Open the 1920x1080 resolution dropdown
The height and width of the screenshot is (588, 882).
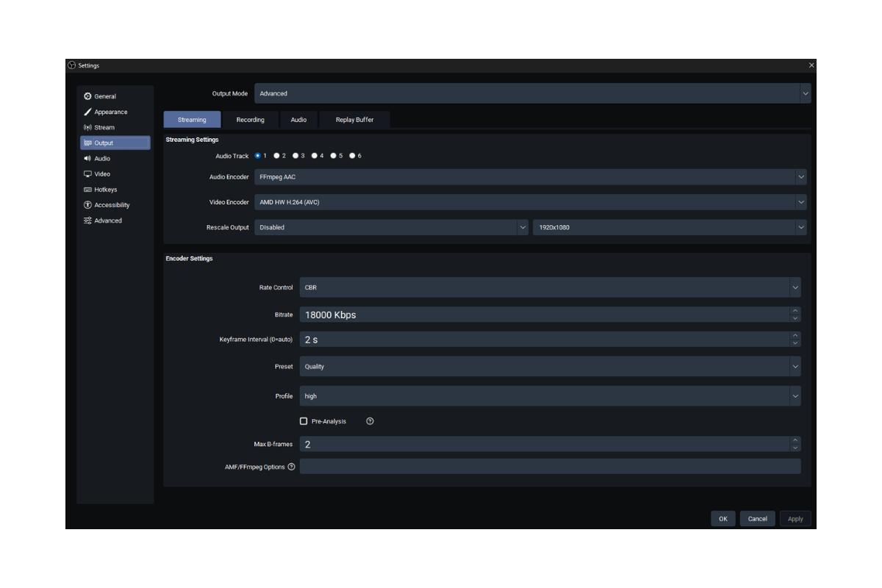click(x=670, y=227)
